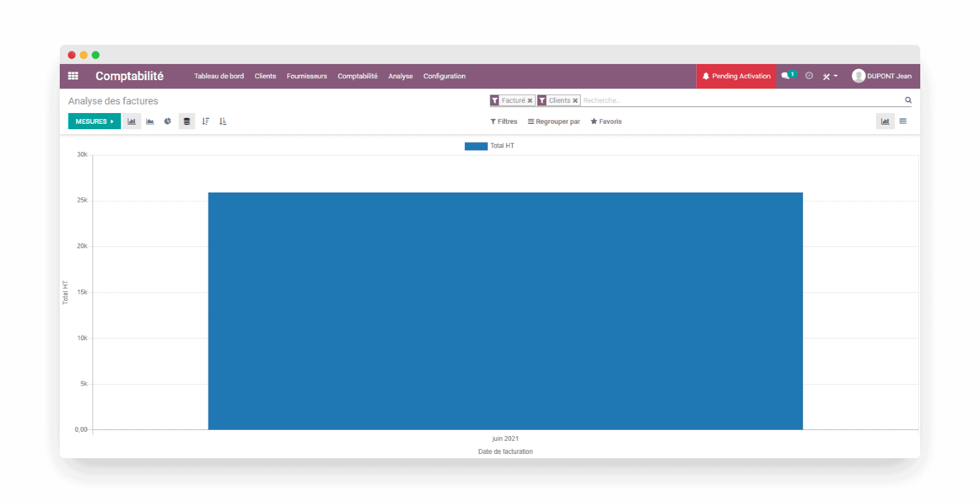Switch to bar chart mode
The width and height of the screenshot is (980, 503).
(131, 121)
